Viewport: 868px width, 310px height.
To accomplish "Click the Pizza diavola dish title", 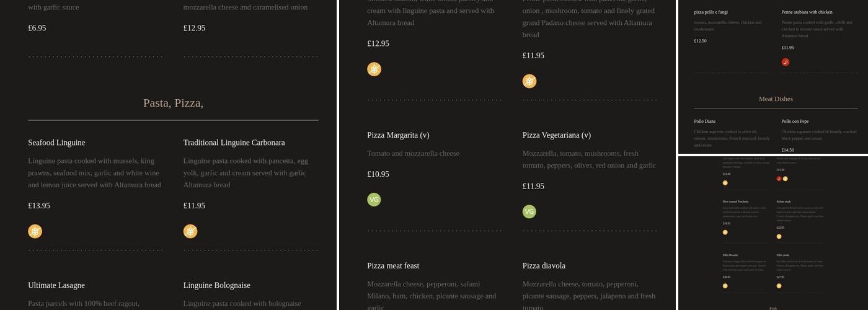I will pyautogui.click(x=544, y=266).
